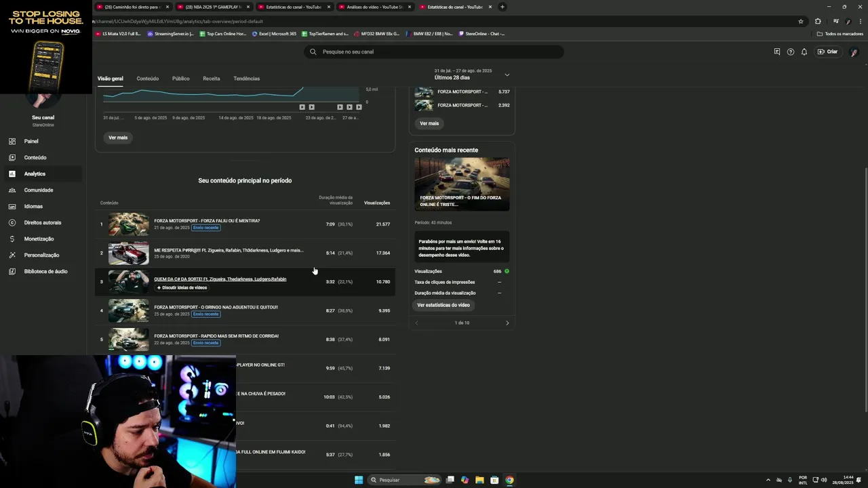Click Ver mais in the top videos card
Screen dimensions: 868x488
tap(429, 123)
